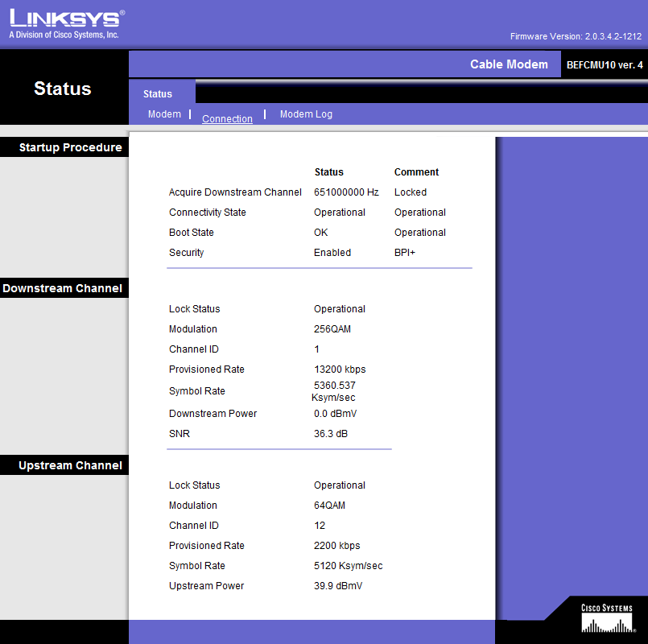Click the Comment column header
This screenshot has height=644, width=648.
(417, 172)
